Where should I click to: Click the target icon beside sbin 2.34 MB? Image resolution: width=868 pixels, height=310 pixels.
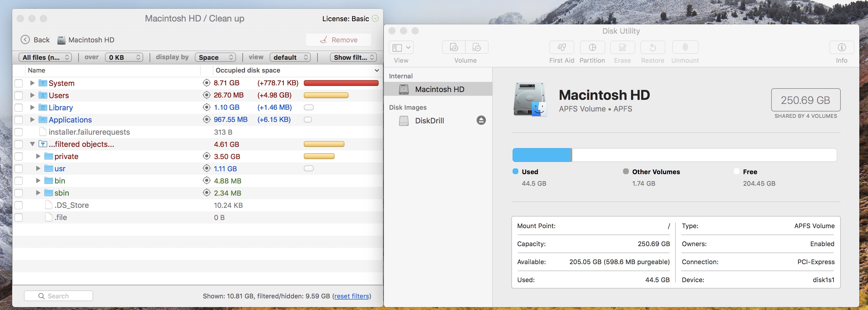point(206,192)
